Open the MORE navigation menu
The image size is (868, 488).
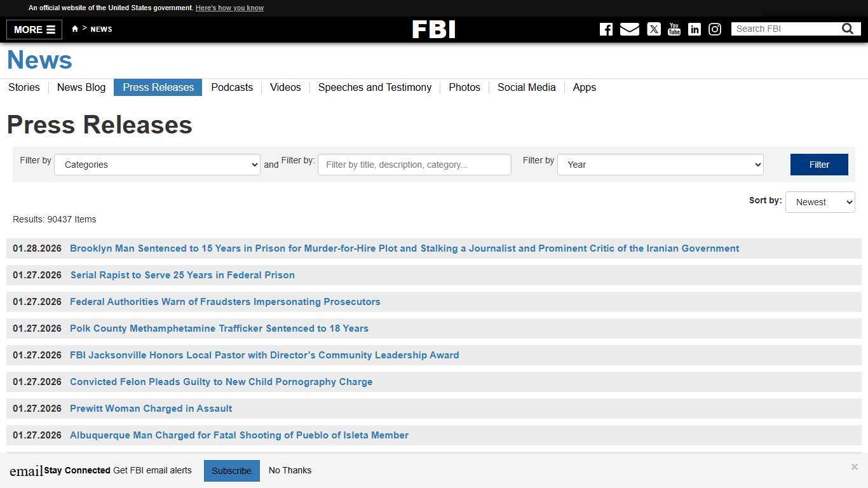[34, 29]
